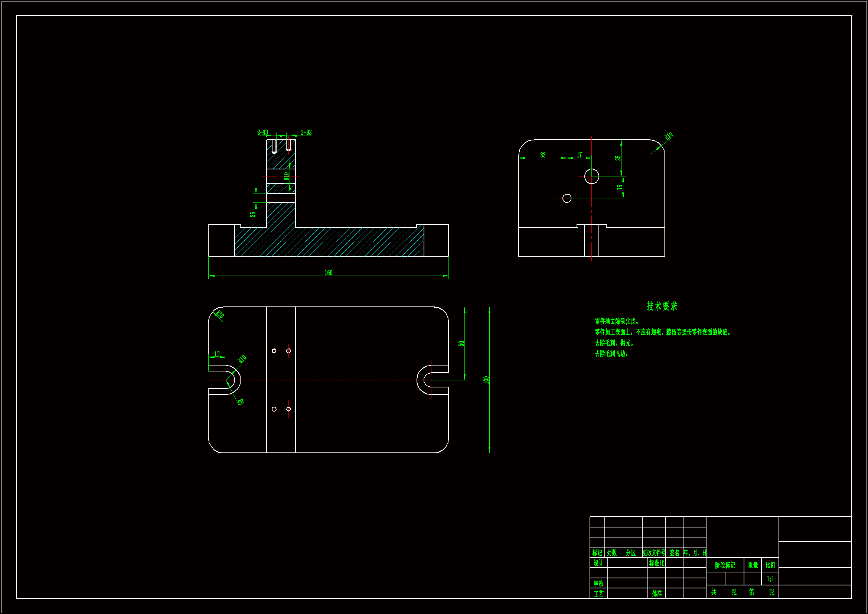Click the 165 length dimension text
868x614 pixels.
[328, 273]
